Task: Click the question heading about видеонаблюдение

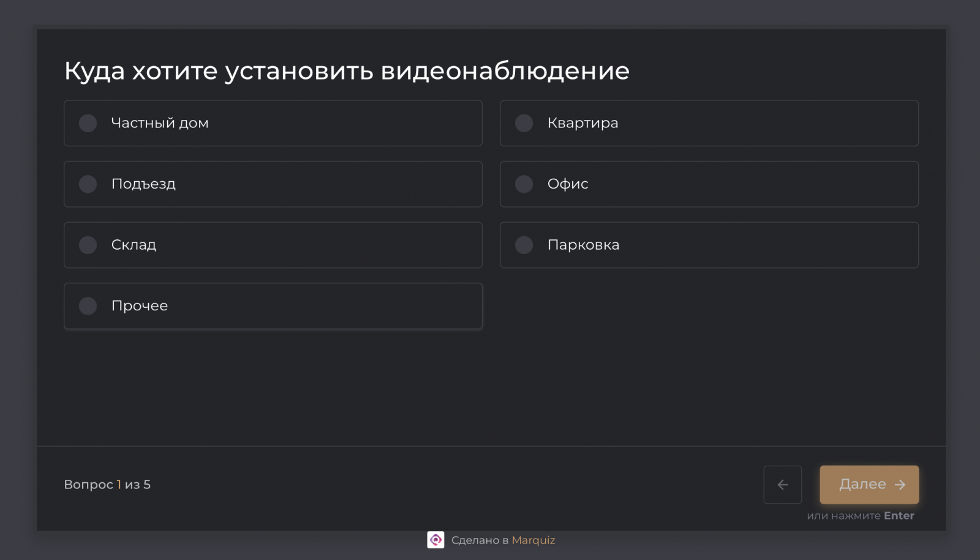Action: click(x=347, y=71)
